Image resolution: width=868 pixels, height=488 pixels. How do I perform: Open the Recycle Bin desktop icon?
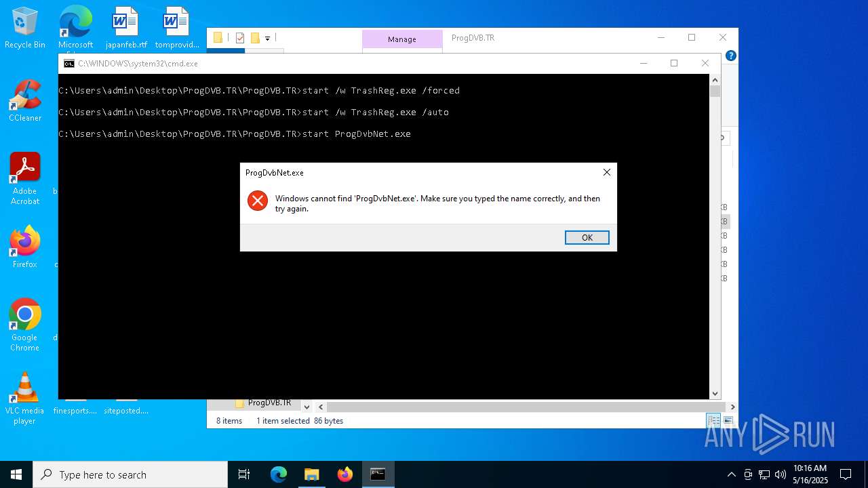pos(25,28)
